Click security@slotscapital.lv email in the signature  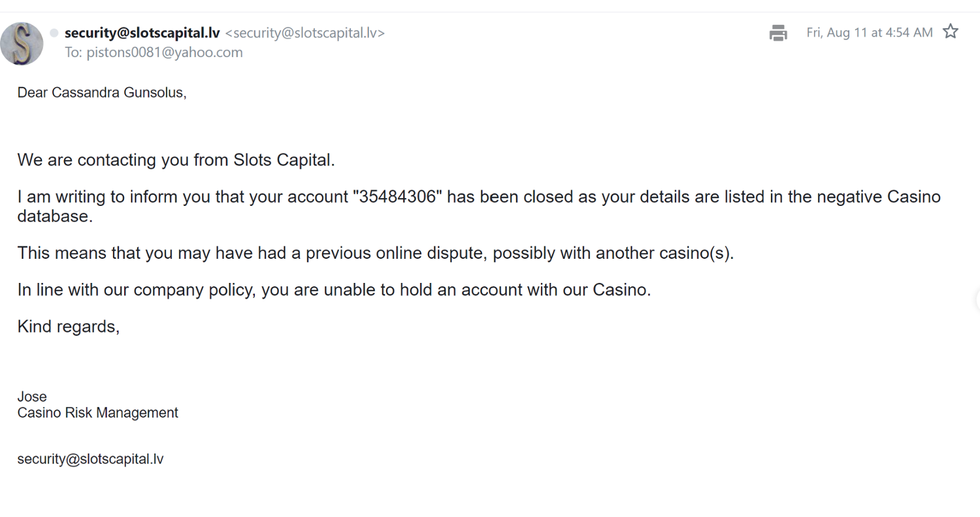90,459
